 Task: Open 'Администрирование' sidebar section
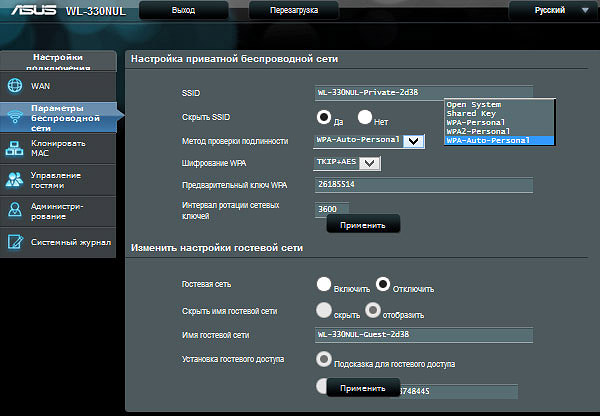(x=58, y=211)
